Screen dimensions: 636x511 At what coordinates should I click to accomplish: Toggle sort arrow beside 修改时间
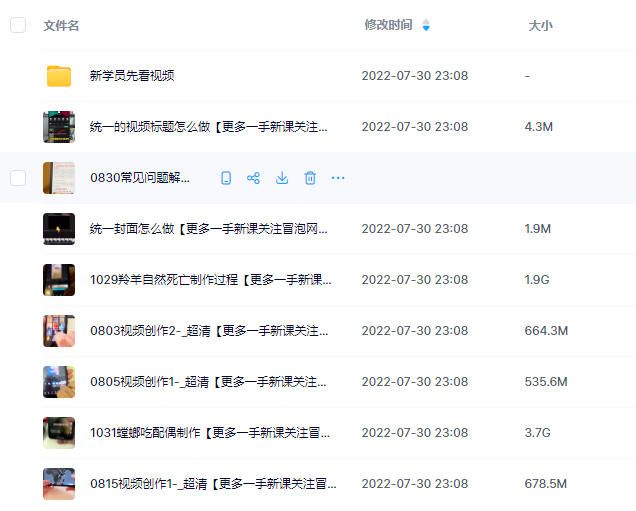426,25
